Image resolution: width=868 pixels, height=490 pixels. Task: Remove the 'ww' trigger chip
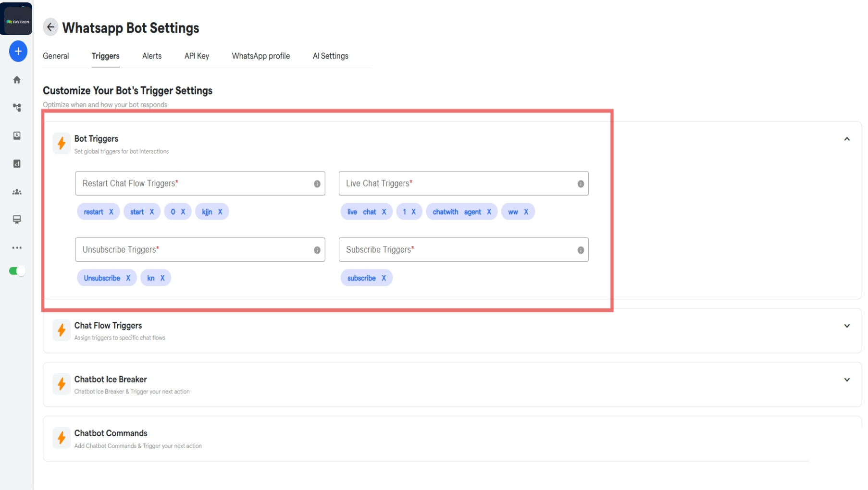click(x=526, y=212)
